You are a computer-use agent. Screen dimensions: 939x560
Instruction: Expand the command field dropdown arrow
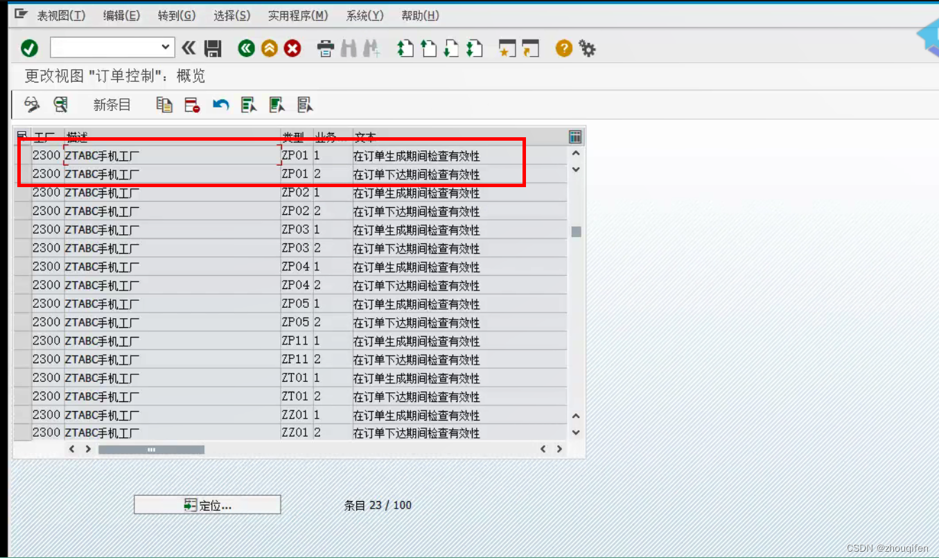tap(165, 47)
